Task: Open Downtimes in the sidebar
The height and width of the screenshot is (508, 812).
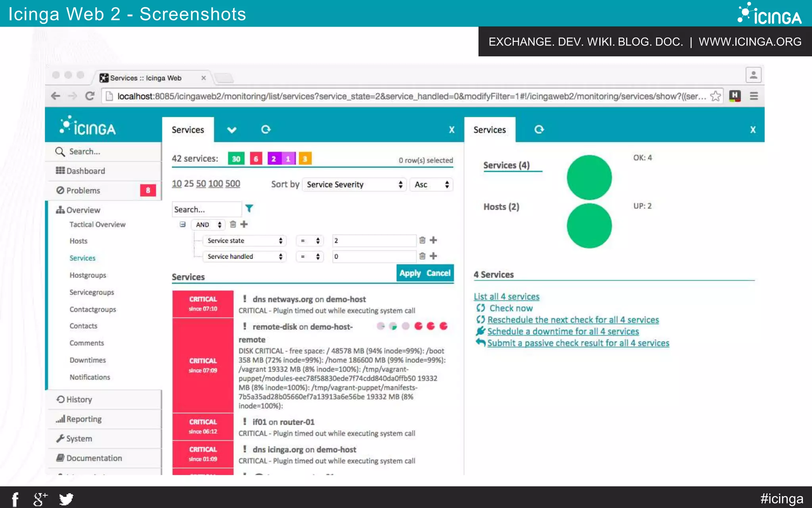Action: 88,360
